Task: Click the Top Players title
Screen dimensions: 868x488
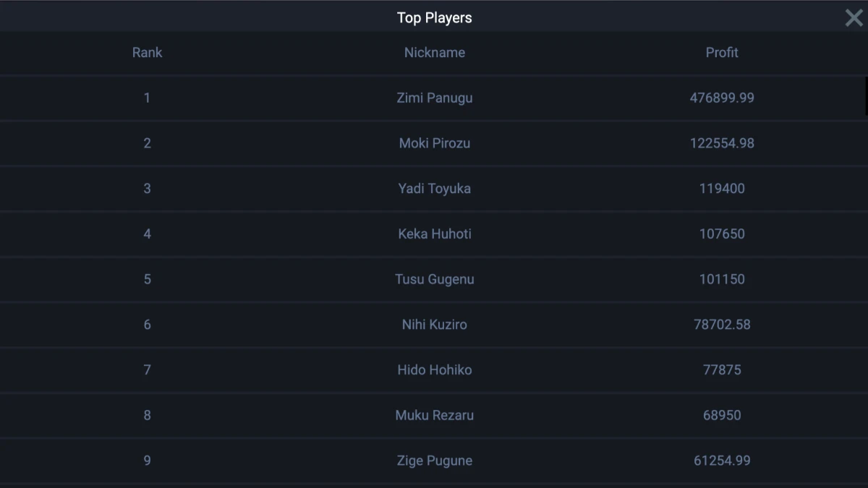Action: click(434, 18)
